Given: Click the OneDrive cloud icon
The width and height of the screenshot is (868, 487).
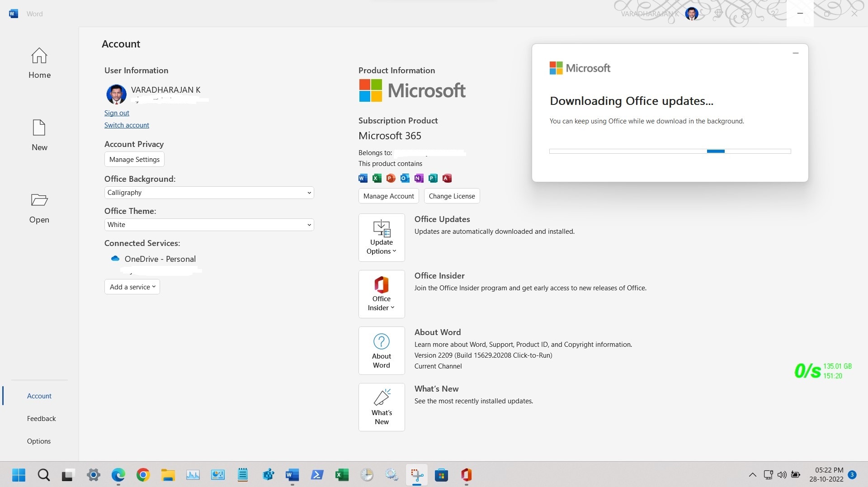Looking at the screenshot, I should [x=115, y=259].
